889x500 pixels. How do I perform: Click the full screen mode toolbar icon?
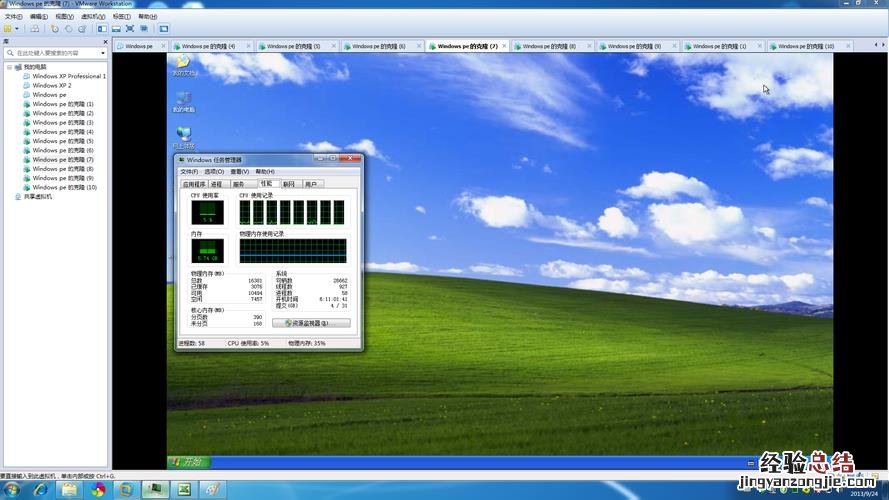click(130, 29)
